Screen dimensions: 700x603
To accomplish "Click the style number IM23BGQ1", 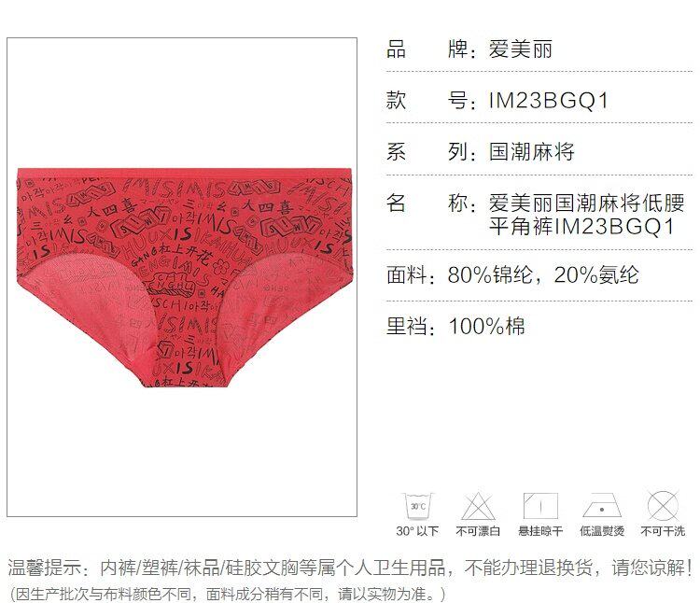I will (549, 101).
